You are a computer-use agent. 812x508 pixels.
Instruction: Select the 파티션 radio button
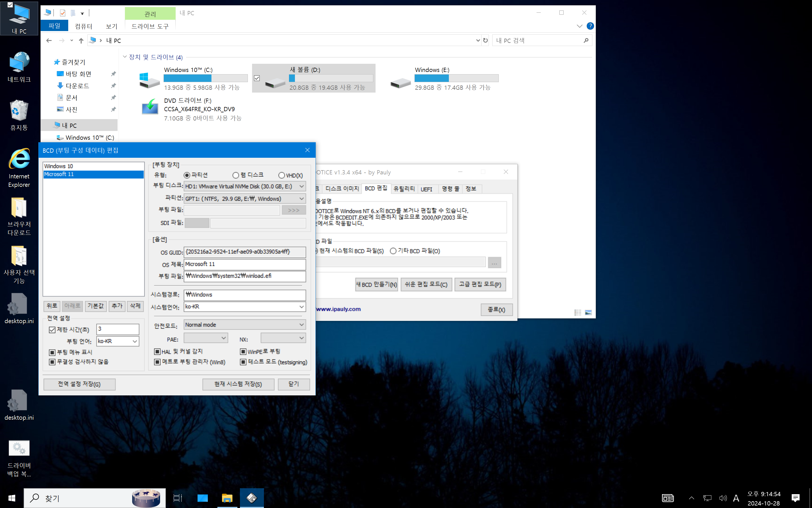[196, 175]
